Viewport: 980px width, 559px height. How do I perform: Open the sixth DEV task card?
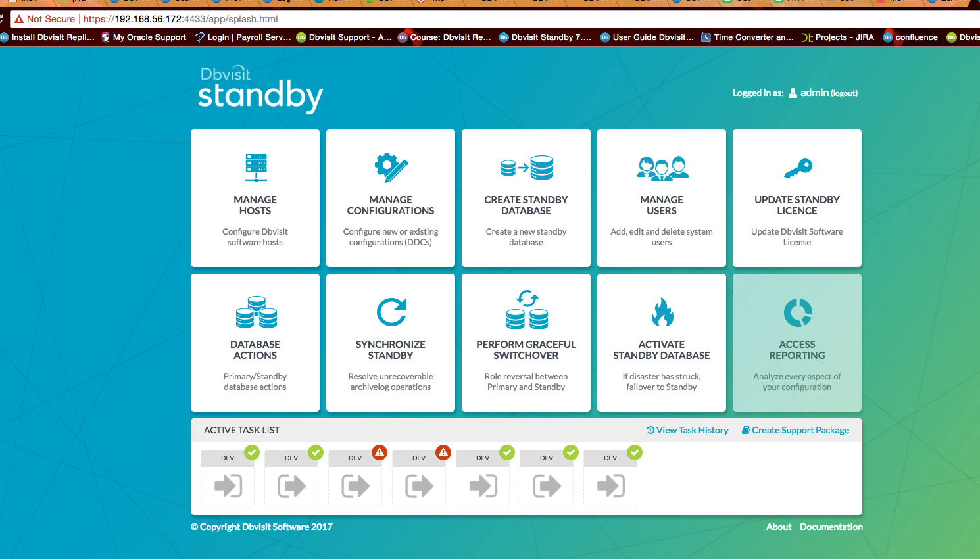click(x=547, y=478)
